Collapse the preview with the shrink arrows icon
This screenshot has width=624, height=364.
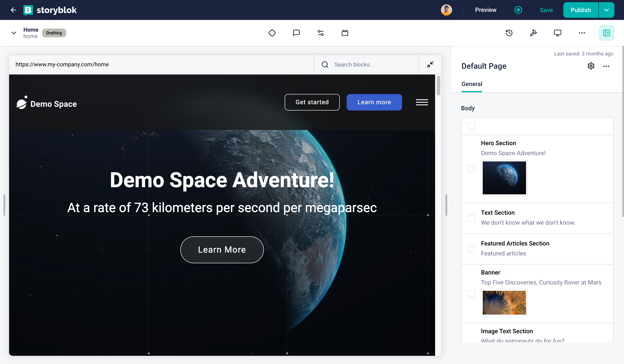[430, 65]
